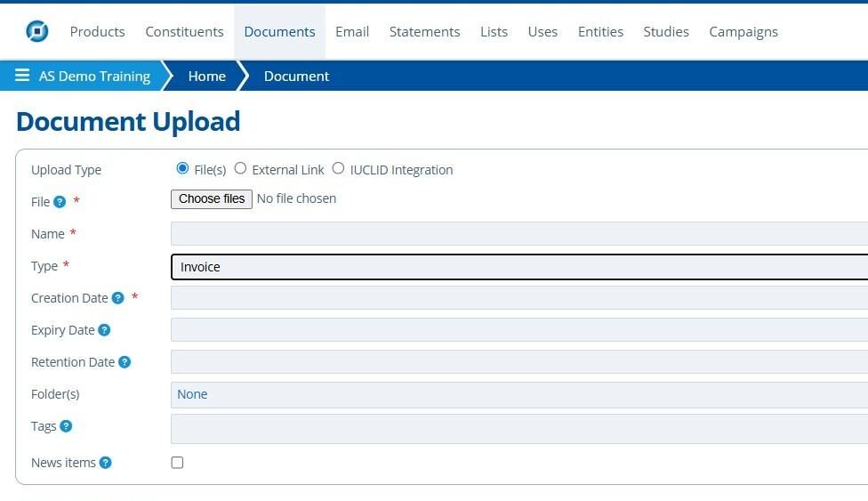
Task: Click the Creation Date input field
Action: [x=519, y=297]
